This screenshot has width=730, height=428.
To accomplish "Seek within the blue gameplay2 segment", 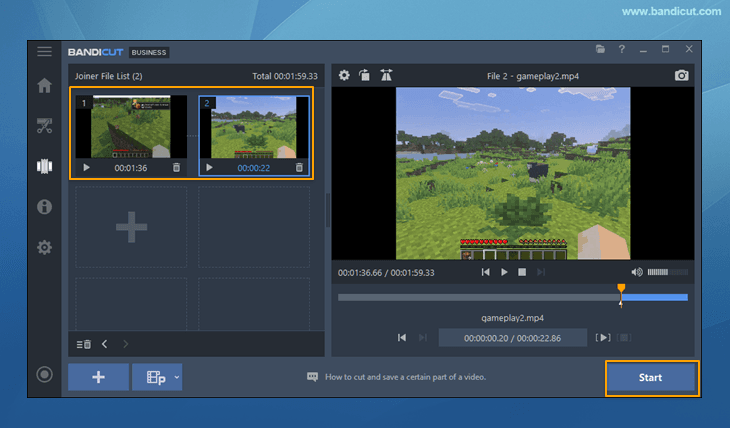I will [655, 297].
